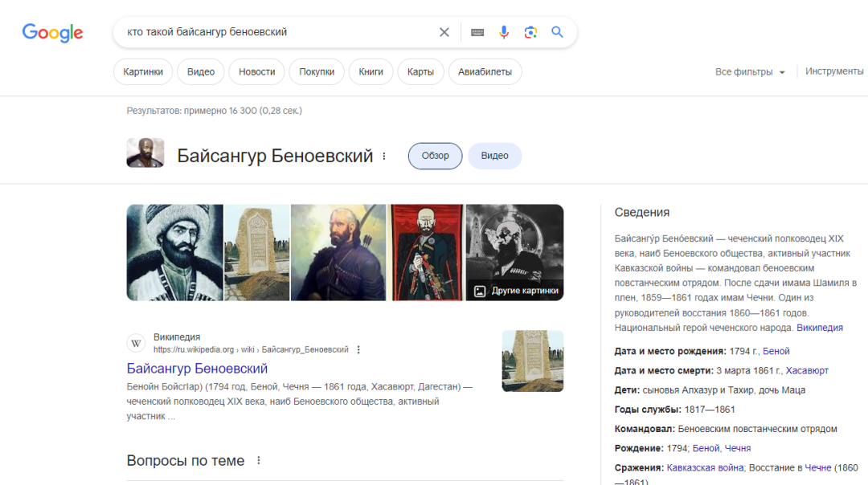
Task: Open Google Lens image search icon
Action: coord(530,32)
